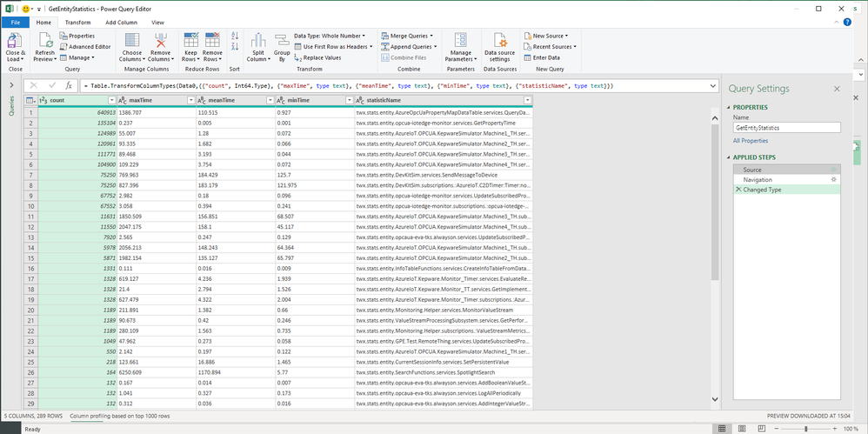Select the Navigation applied step

coord(786,180)
